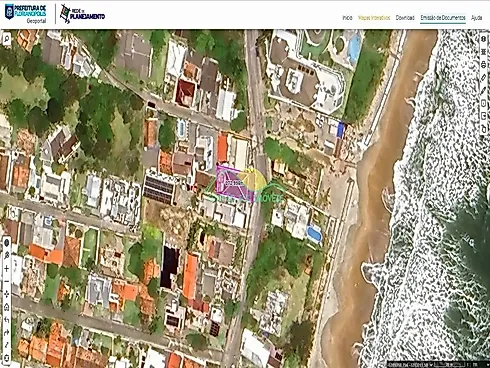Open the Download menu item
This screenshot has width=490, height=368.
point(405,18)
